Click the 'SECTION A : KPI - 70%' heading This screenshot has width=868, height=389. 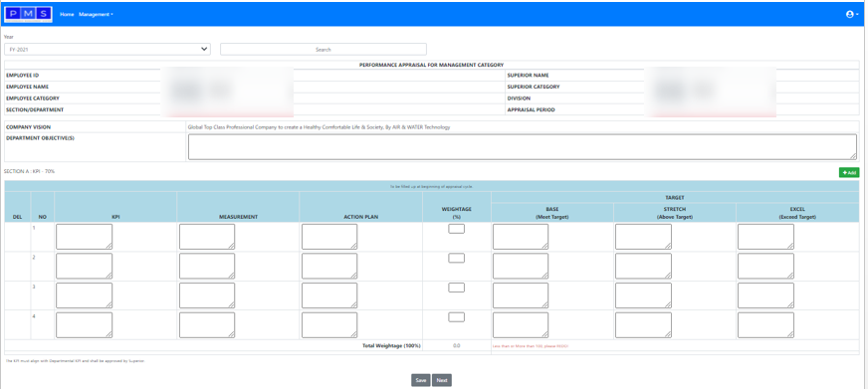(29, 171)
